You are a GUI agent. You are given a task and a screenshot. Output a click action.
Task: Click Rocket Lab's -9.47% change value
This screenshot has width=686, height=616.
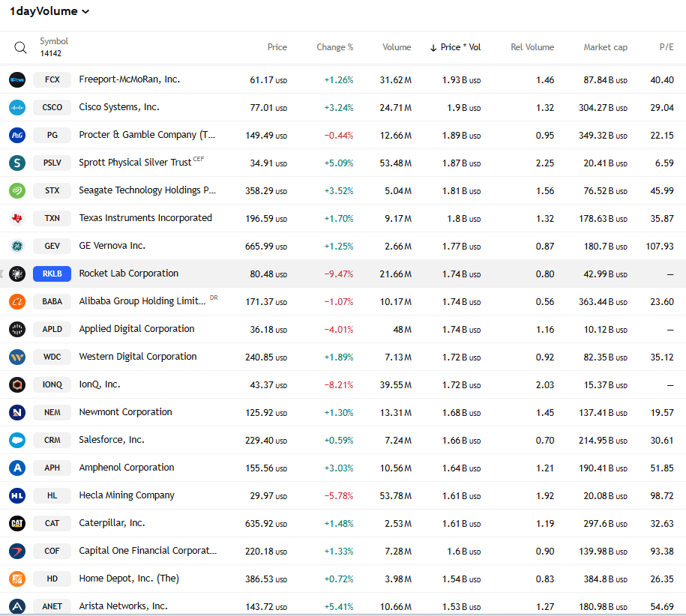339,274
